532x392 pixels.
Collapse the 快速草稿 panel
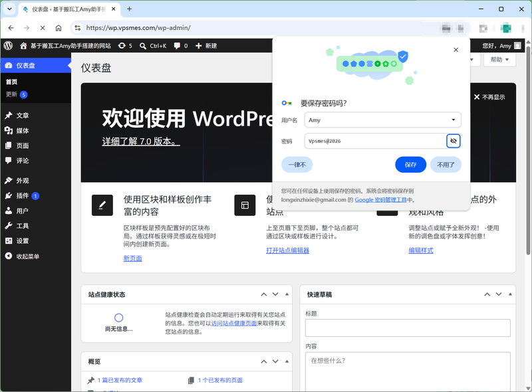tap(510, 294)
